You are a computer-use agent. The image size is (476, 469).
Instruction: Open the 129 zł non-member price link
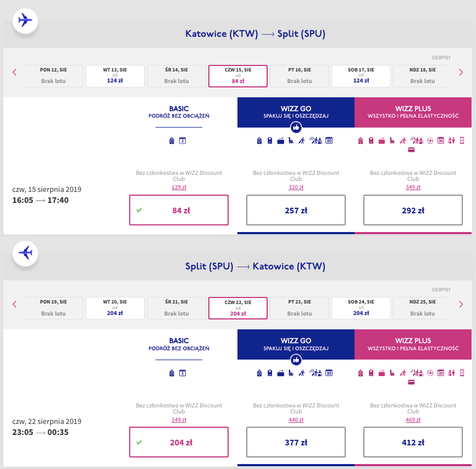[x=179, y=187]
